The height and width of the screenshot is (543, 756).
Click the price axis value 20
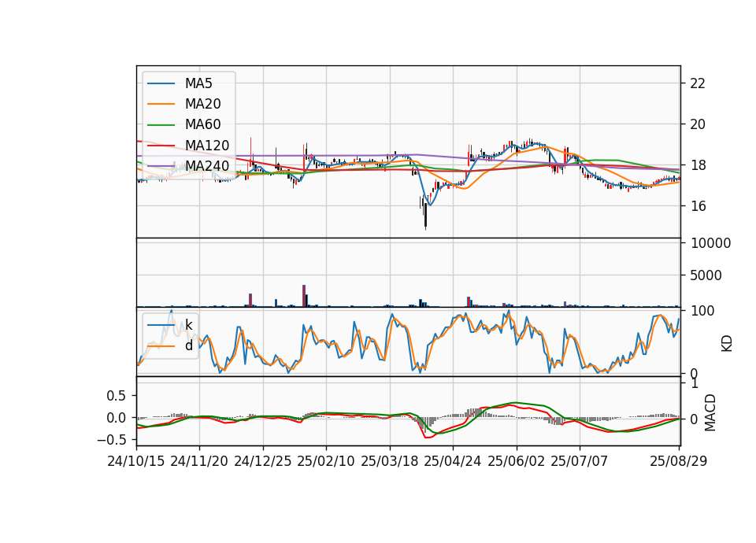[x=698, y=125]
